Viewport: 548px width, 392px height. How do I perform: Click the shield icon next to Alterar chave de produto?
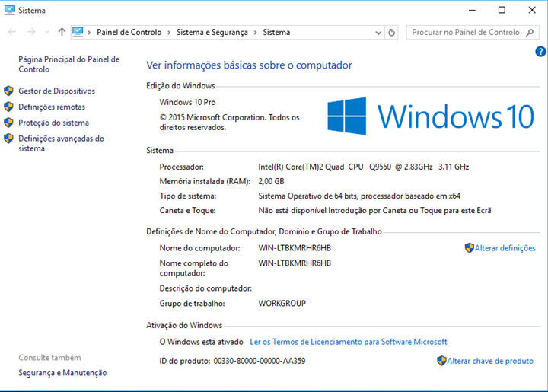441,361
